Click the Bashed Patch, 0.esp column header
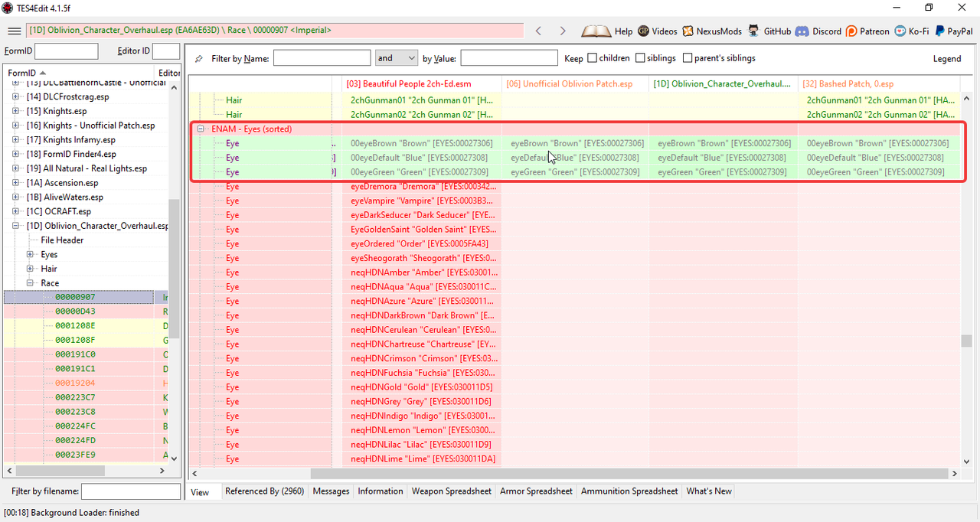 (878, 83)
